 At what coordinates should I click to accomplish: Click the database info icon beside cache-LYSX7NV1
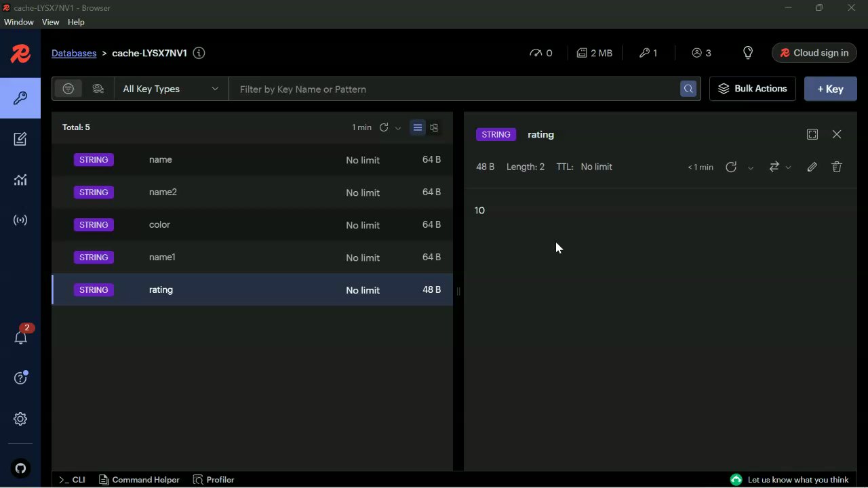point(199,53)
